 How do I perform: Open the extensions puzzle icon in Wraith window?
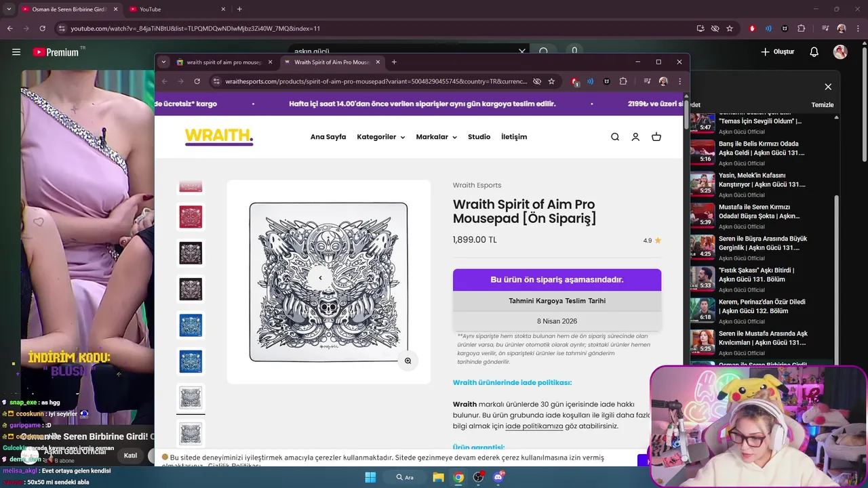623,81
